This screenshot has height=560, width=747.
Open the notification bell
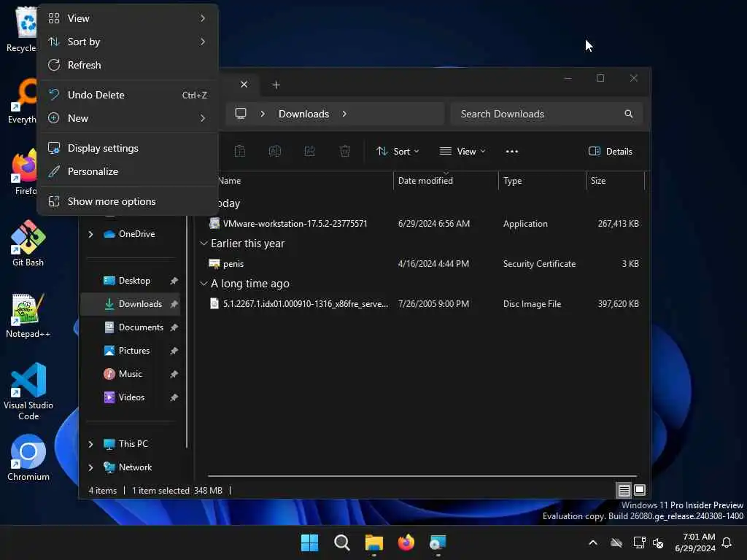pyautogui.click(x=727, y=542)
